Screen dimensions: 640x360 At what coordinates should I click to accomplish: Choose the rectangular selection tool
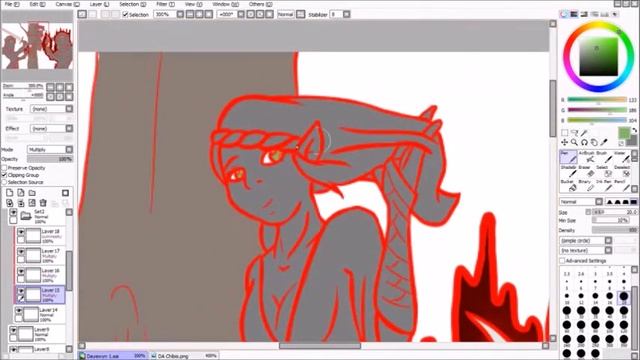pos(564,133)
